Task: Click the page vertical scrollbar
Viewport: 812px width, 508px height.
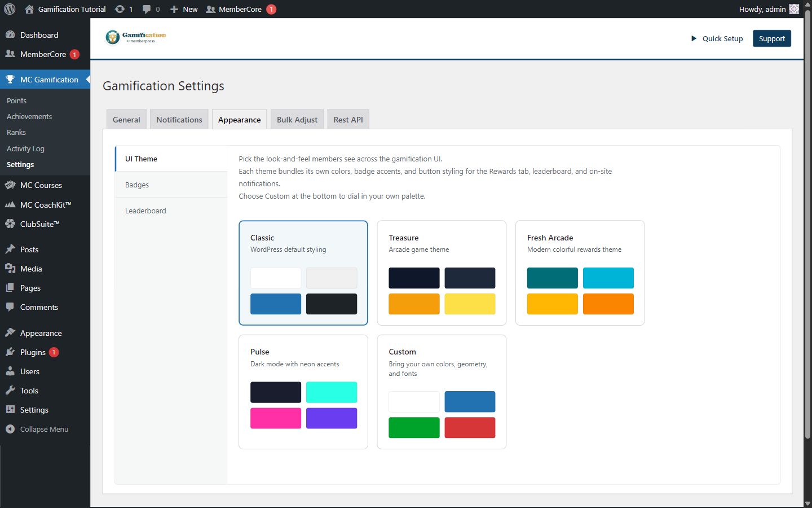Action: coord(807,224)
